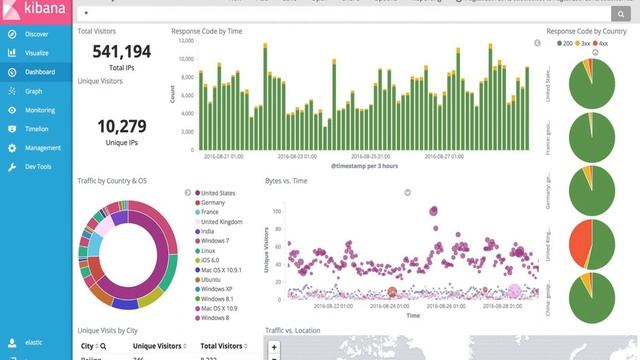Toggle the 4xx legend entry
The width and height of the screenshot is (640, 360).
[x=600, y=43]
